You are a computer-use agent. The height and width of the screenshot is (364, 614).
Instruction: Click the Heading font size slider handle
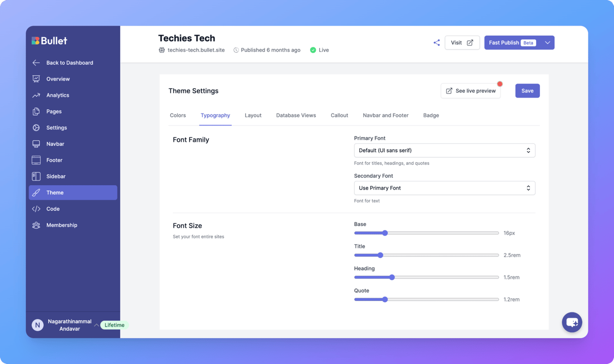coord(392,277)
